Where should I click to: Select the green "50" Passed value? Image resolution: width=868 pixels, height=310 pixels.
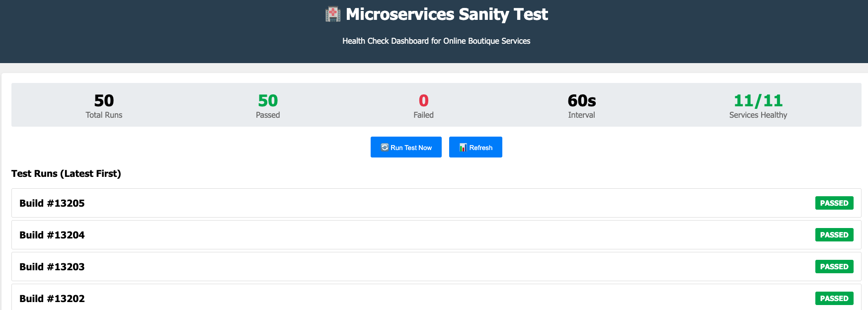point(268,100)
